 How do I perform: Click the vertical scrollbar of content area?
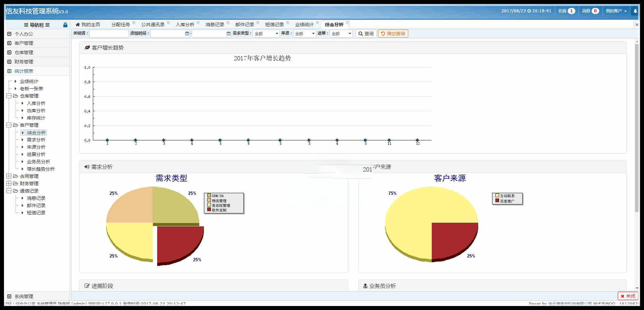coord(636,128)
